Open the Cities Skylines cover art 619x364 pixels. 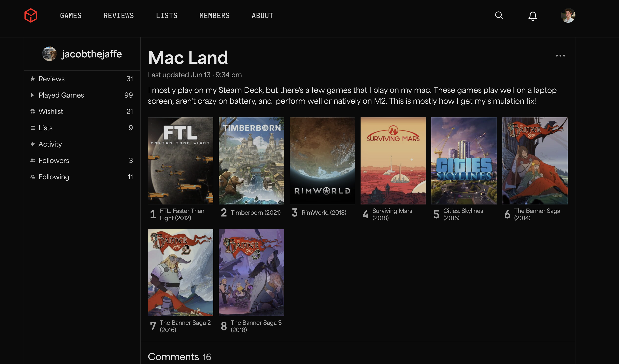click(x=464, y=161)
